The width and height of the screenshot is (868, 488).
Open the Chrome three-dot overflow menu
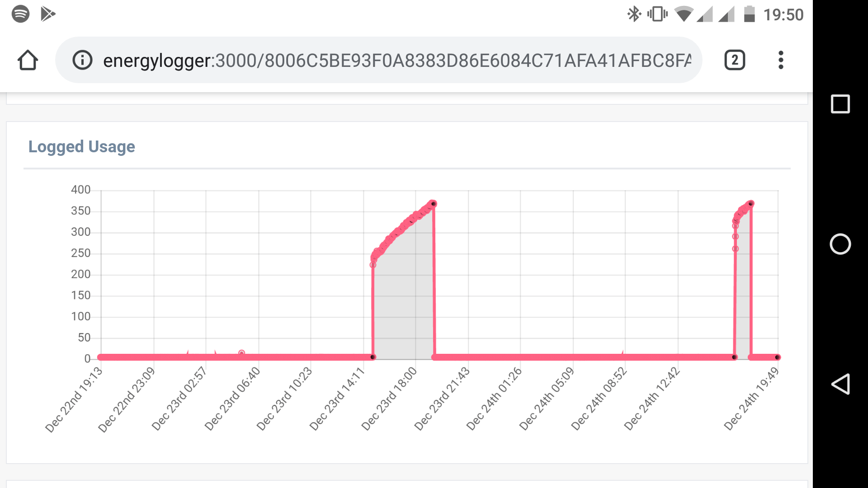781,60
